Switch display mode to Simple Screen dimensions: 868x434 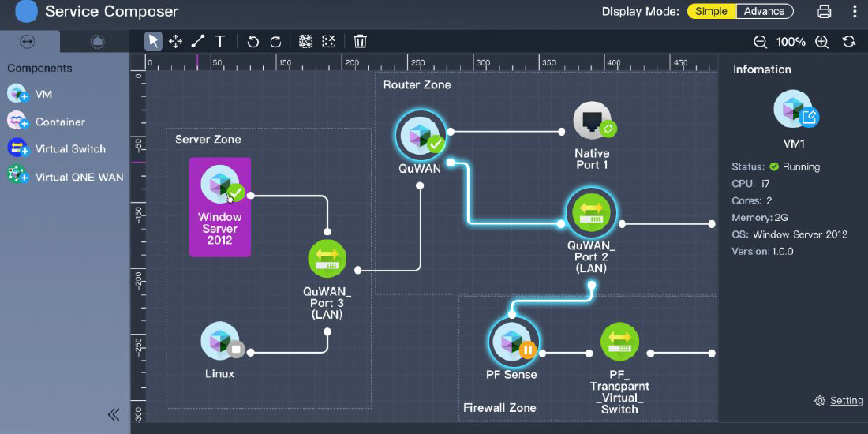(712, 11)
